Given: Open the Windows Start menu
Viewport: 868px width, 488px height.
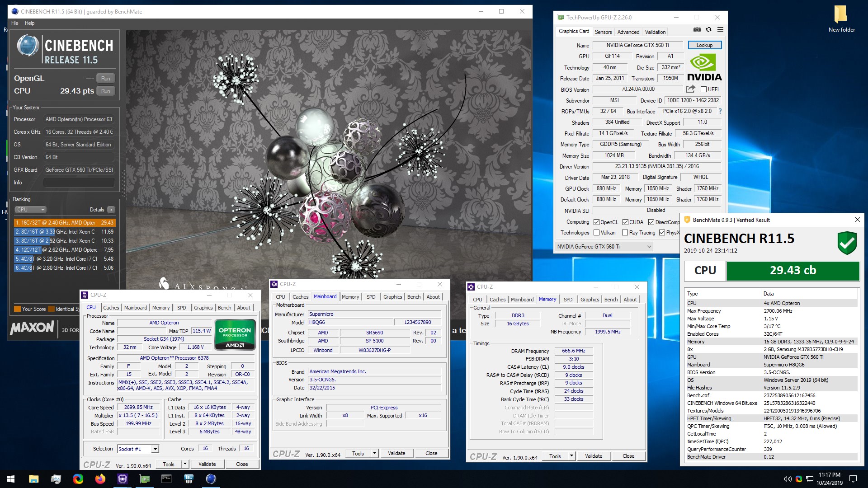Looking at the screenshot, I should [x=11, y=479].
